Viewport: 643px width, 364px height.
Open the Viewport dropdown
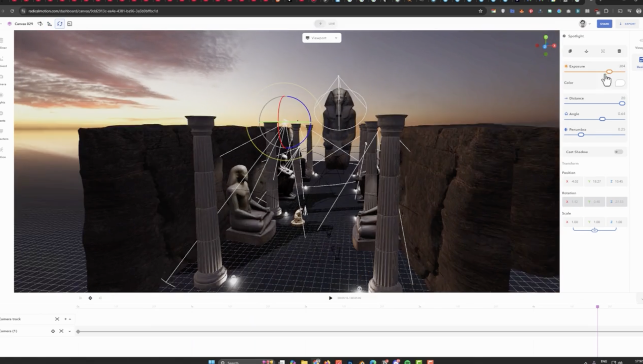tap(321, 38)
